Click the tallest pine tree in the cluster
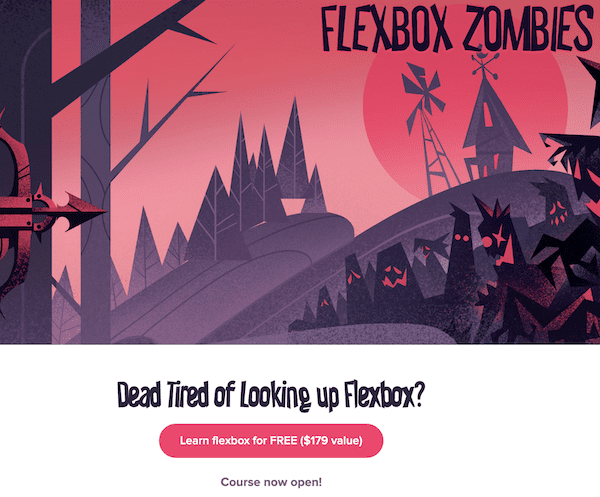The image size is (600, 497). click(x=294, y=149)
